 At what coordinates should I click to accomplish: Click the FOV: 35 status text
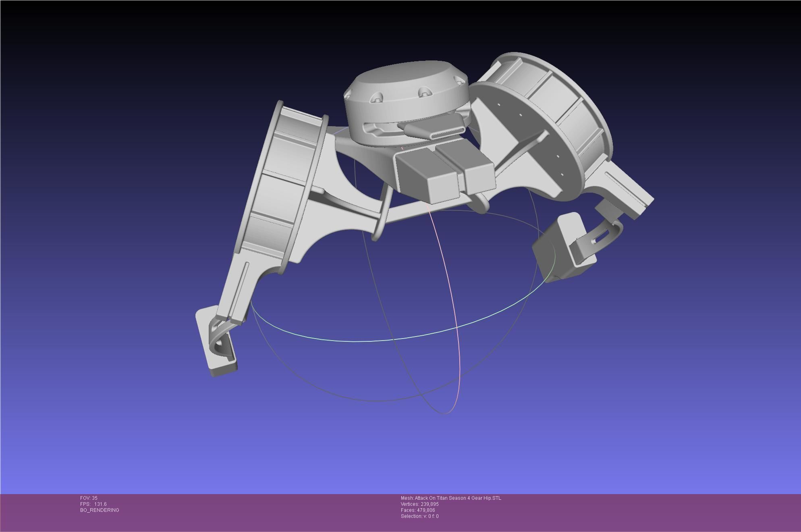tap(89, 498)
